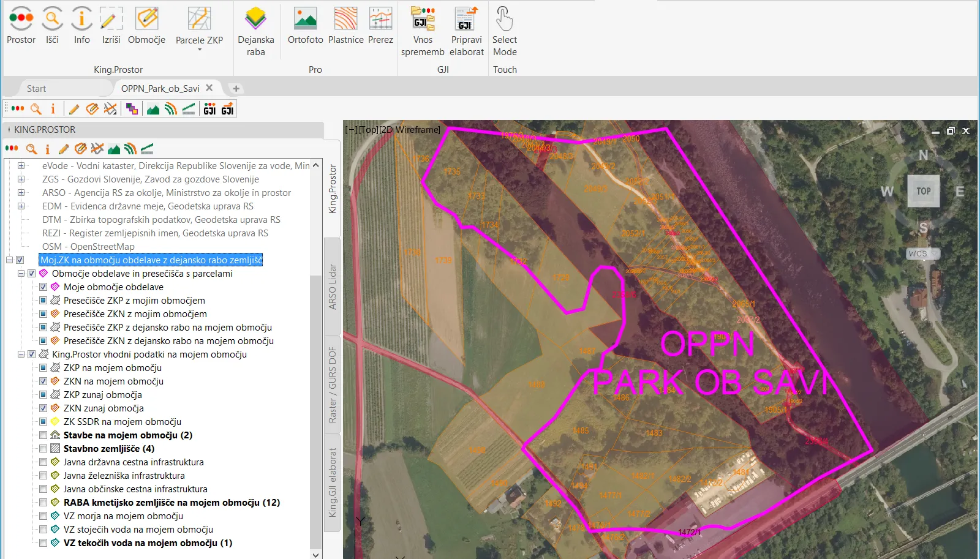Click the layer tree scroll down arrow
Viewport: 980px width, 559px height.
[x=316, y=555]
